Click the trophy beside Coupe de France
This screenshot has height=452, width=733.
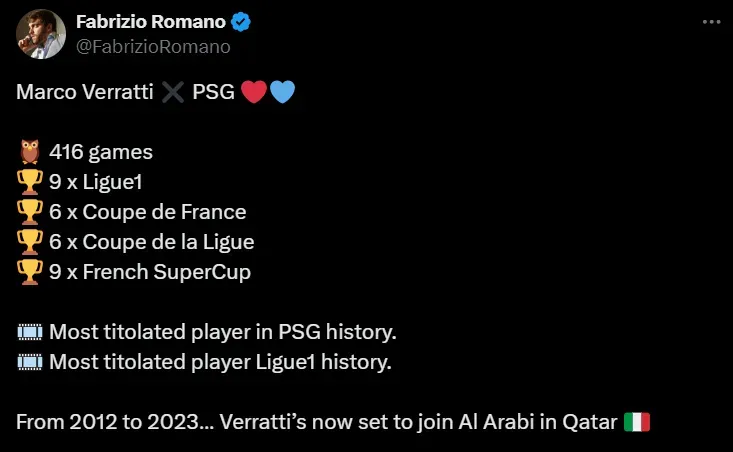(x=29, y=212)
